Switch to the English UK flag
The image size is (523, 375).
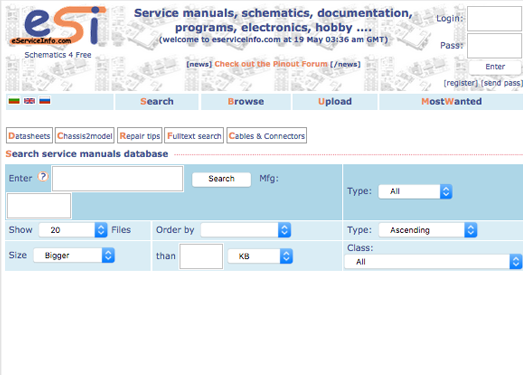(29, 101)
